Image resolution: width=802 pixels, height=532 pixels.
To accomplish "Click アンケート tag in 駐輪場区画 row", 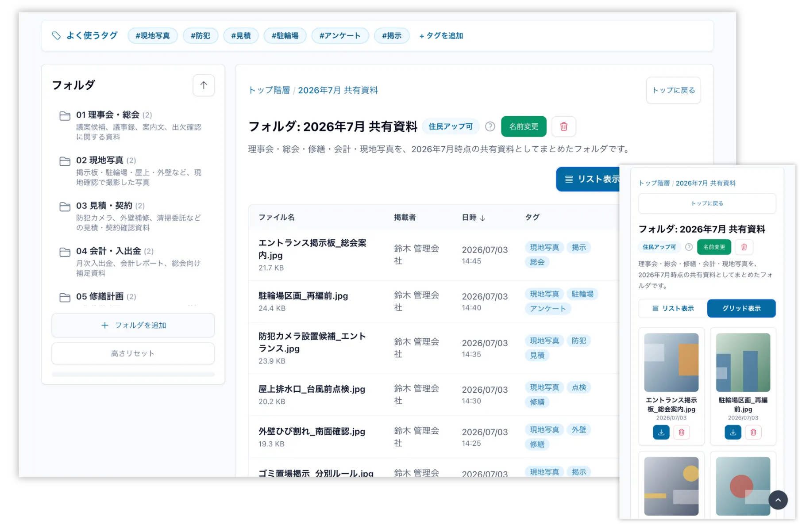I will (x=548, y=309).
